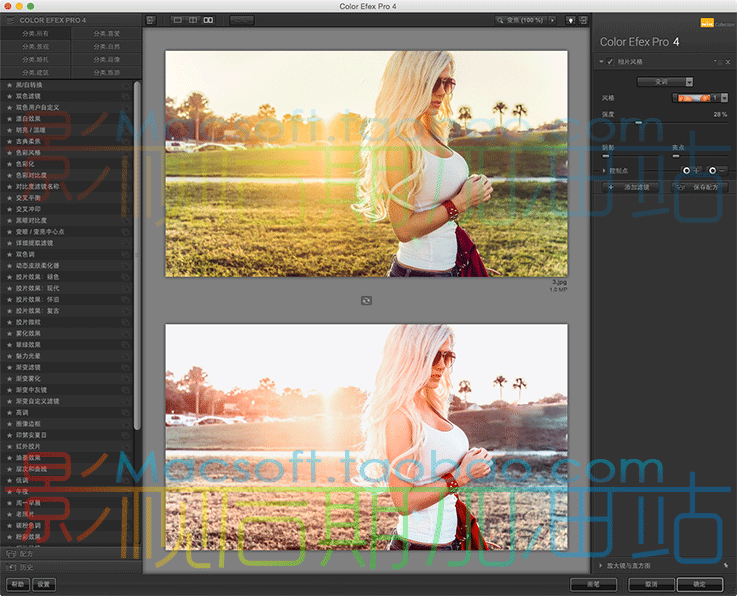Click the 取消 cancel button
Image resolution: width=737 pixels, height=596 pixels.
[651, 584]
